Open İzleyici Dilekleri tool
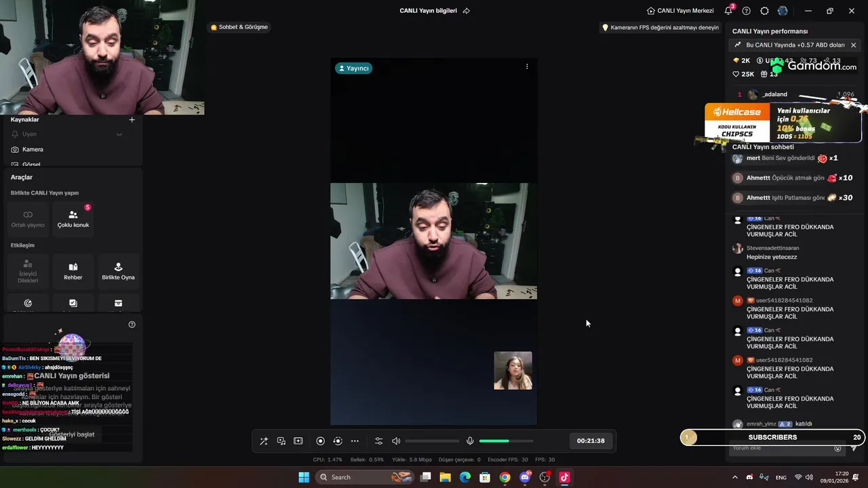868x488 pixels. pyautogui.click(x=28, y=271)
